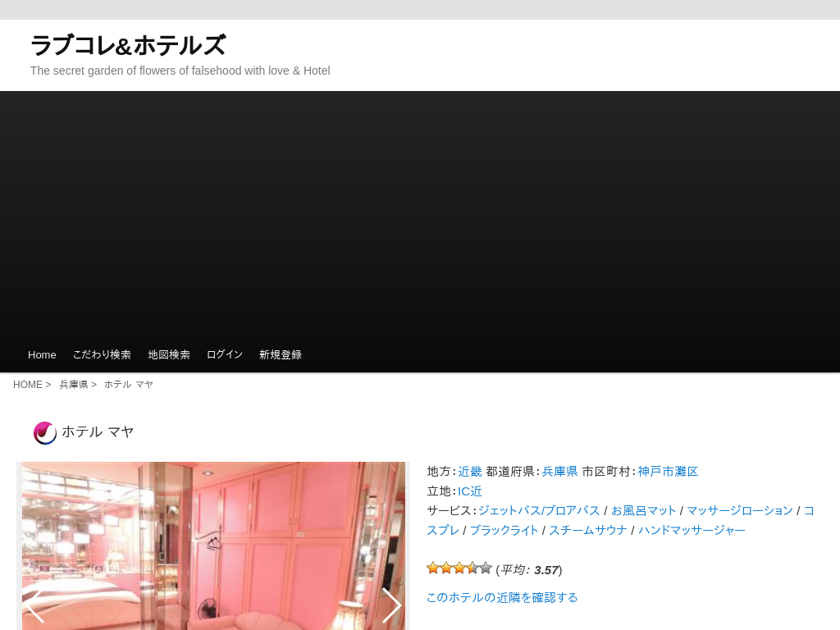Image resolution: width=840 pixels, height=630 pixels.
Task: Click the ホテル マヤ page heading
Action: [x=98, y=431]
